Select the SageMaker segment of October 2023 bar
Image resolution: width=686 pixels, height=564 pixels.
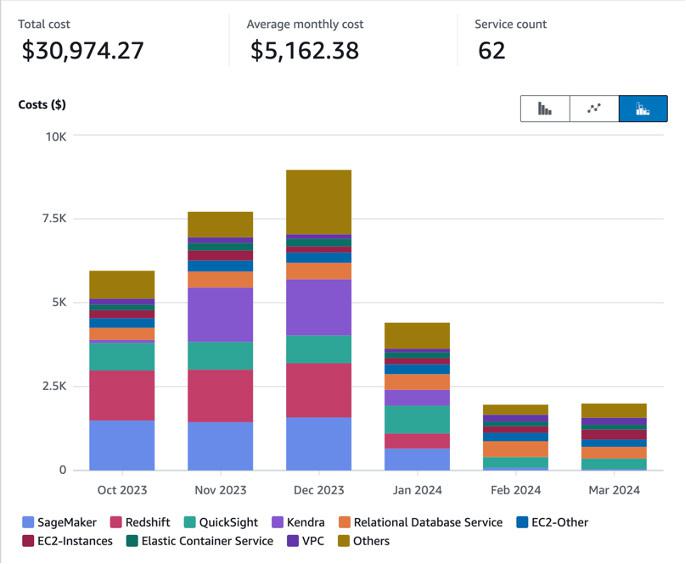pyautogui.click(x=122, y=444)
